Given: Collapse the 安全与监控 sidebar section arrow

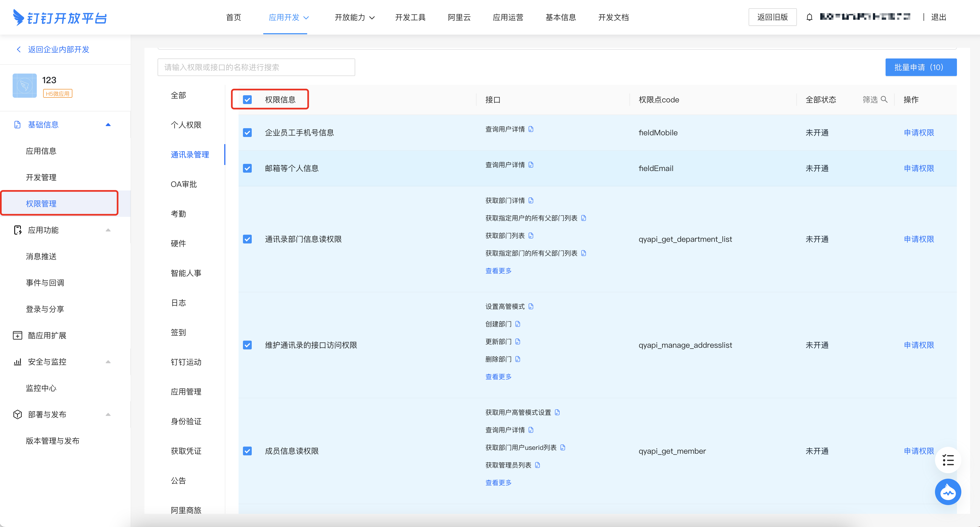Looking at the screenshot, I should pyautogui.click(x=108, y=362).
